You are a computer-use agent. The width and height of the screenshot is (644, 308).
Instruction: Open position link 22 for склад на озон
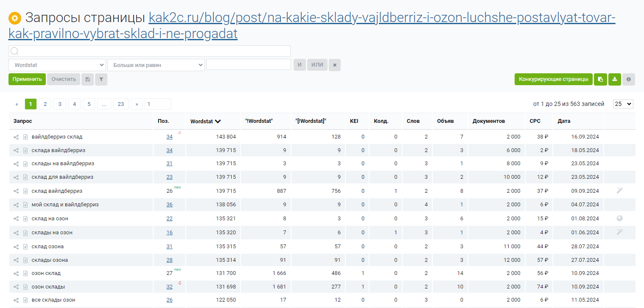tap(169, 219)
